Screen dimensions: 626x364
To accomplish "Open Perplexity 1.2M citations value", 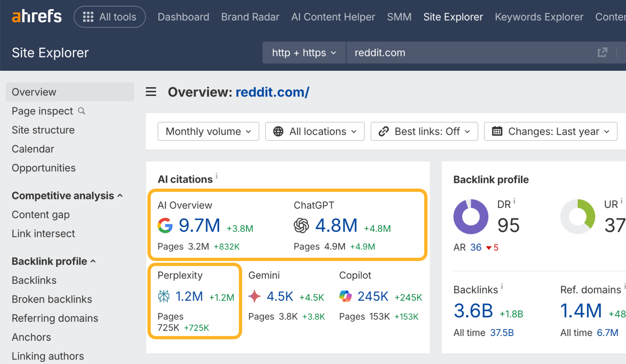I will (189, 296).
